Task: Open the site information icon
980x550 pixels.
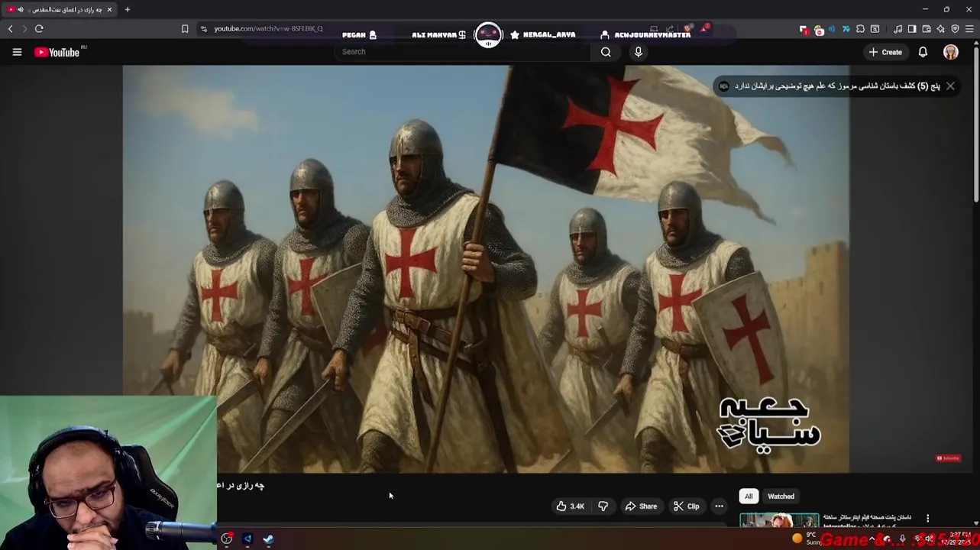Action: point(204,29)
